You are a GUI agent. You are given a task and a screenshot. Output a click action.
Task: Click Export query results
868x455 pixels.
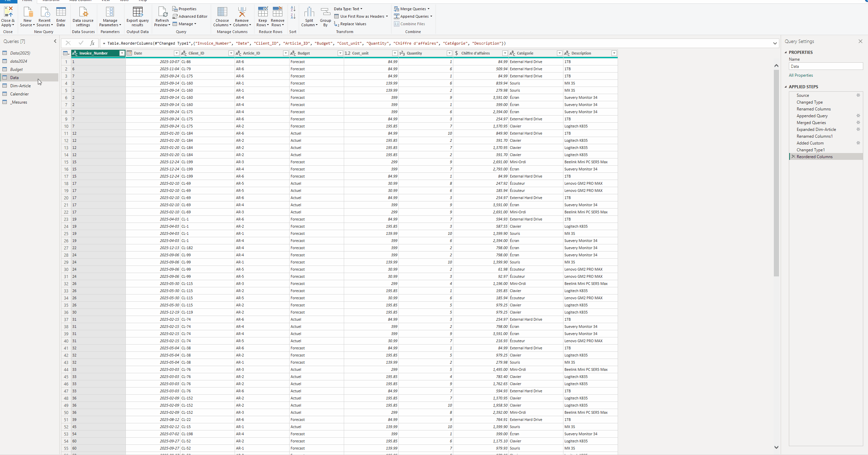138,17
